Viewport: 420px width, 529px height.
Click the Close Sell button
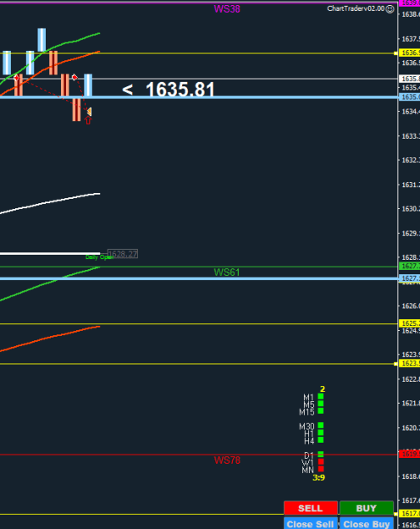click(311, 524)
